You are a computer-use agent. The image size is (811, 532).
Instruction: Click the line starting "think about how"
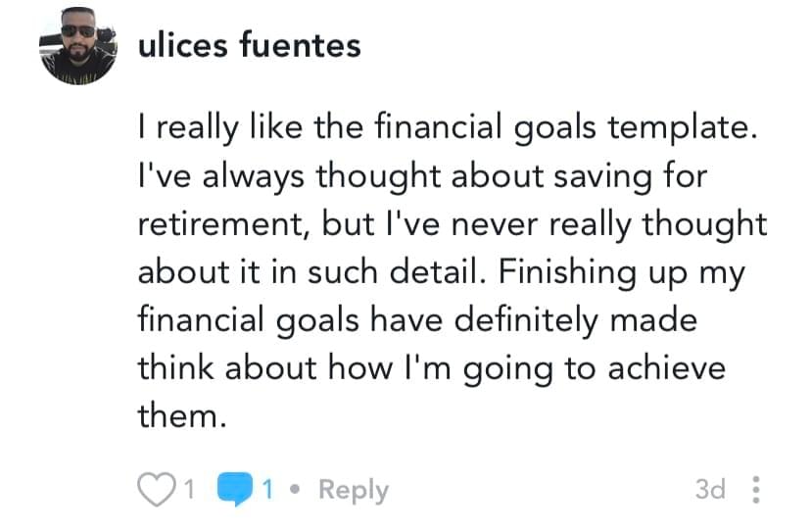point(431,368)
